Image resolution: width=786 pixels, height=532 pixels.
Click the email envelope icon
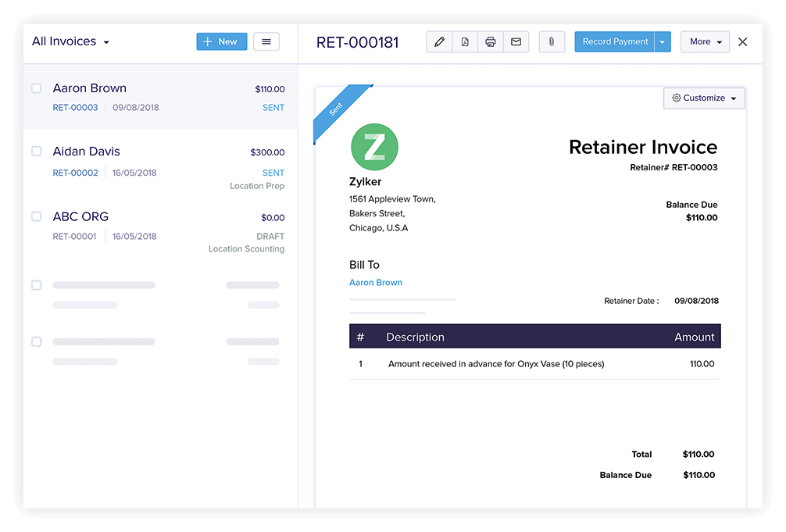(x=516, y=41)
